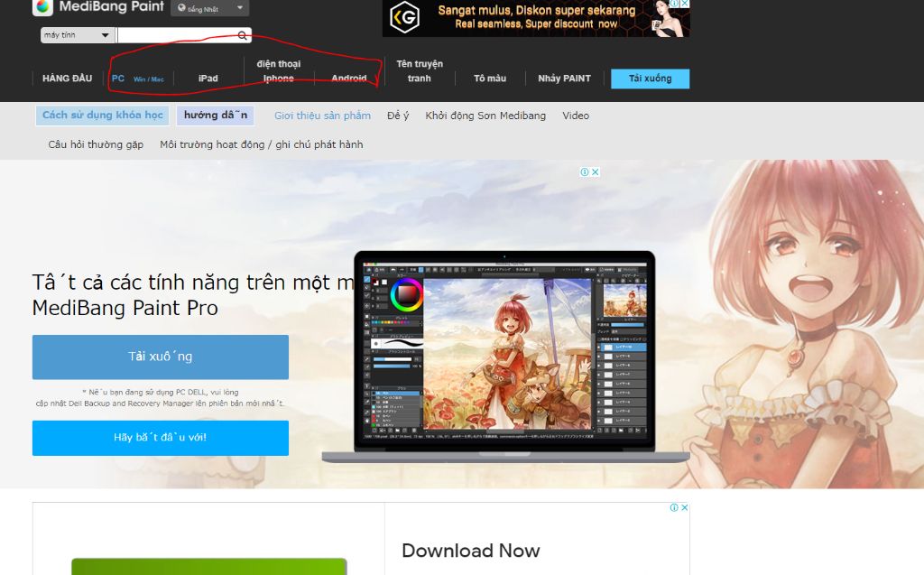The image size is (924, 575).
Task: Click the green button in bottom ad
Action: click(x=209, y=566)
